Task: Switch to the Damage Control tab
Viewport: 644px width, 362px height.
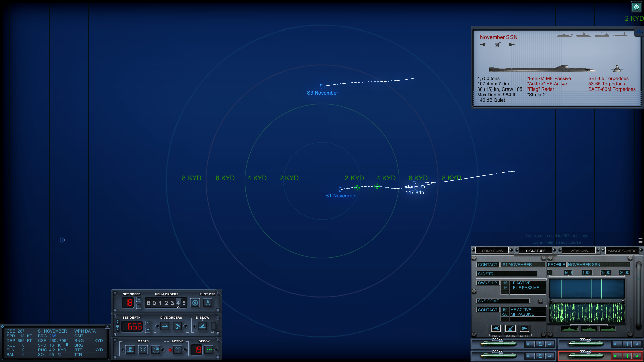Action: [622, 251]
